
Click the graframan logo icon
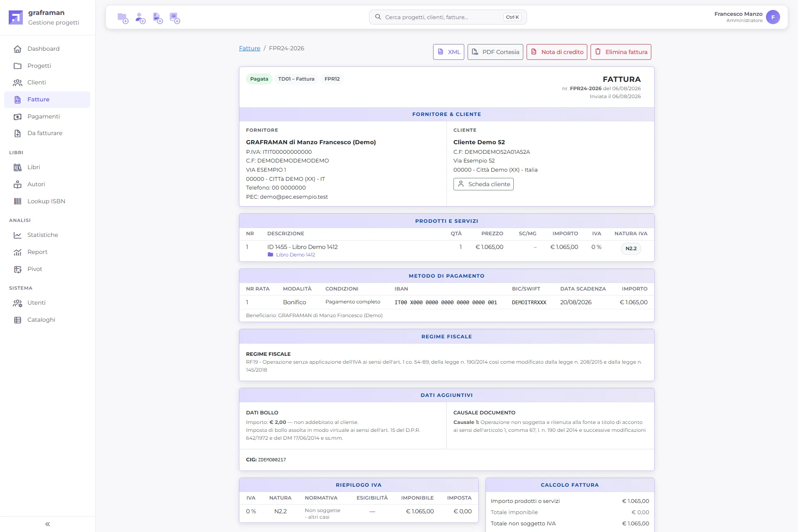(x=16, y=17)
